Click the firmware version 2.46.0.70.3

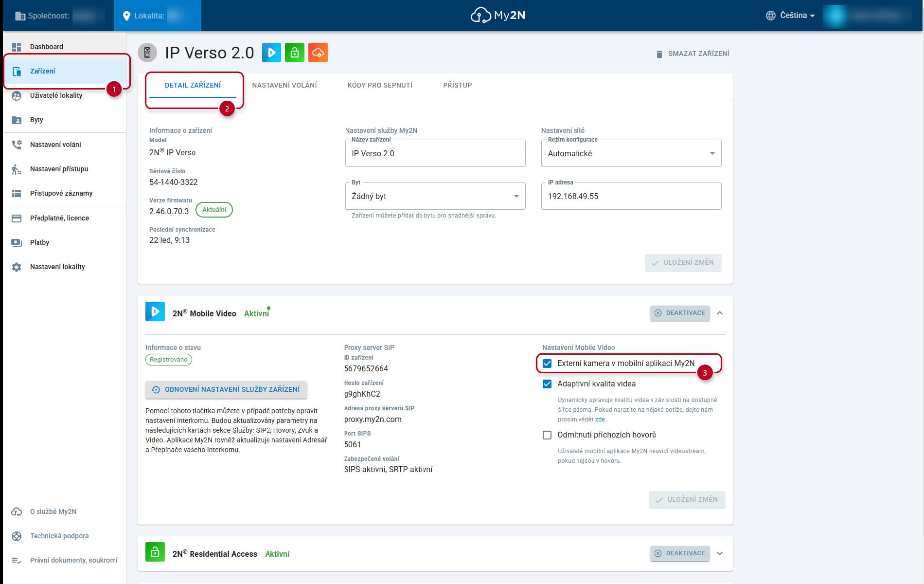point(169,212)
